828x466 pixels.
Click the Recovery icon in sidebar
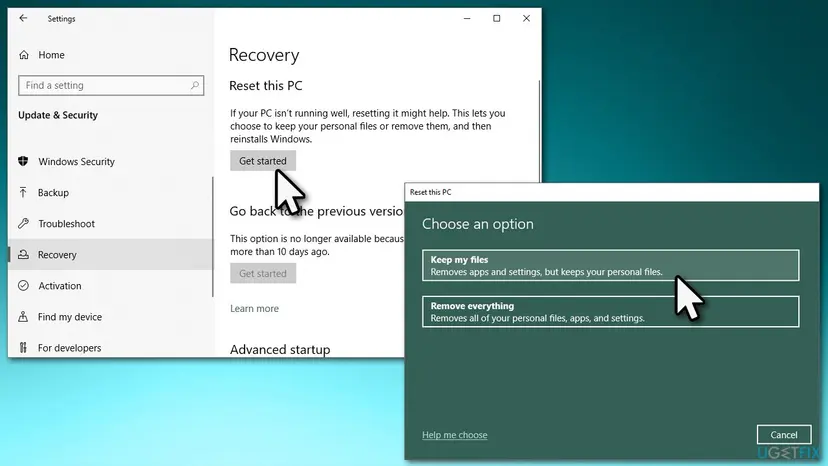click(x=23, y=255)
